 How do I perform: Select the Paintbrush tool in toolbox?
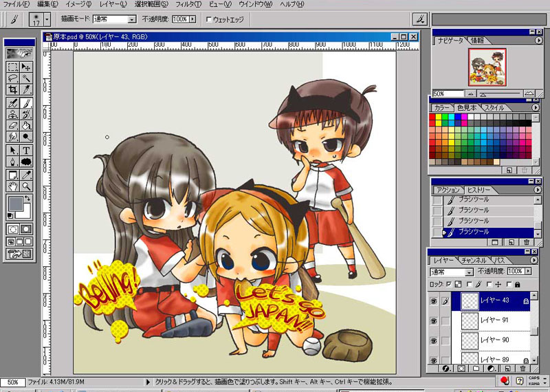tap(26, 103)
